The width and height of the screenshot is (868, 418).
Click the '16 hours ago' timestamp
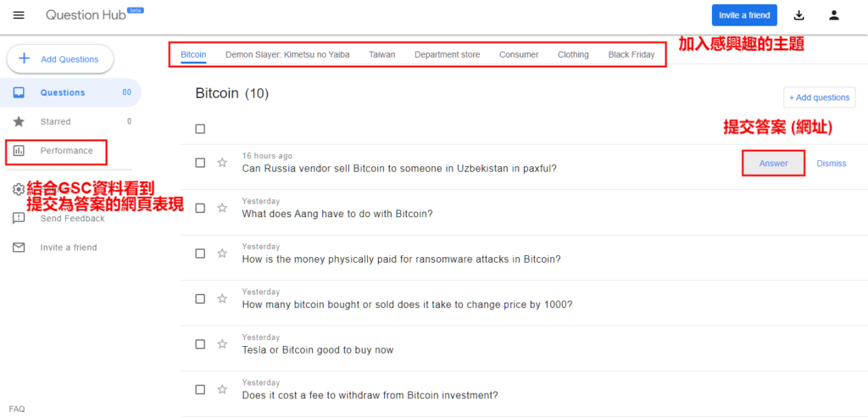(267, 156)
